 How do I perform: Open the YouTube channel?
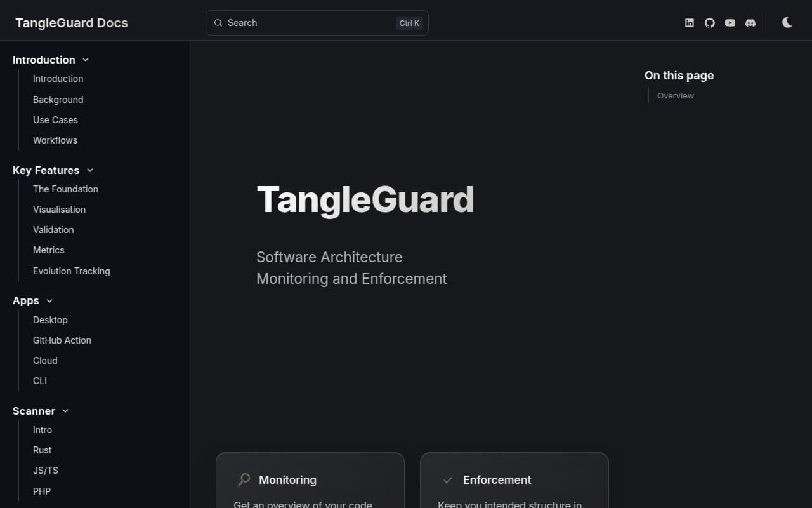tap(730, 23)
